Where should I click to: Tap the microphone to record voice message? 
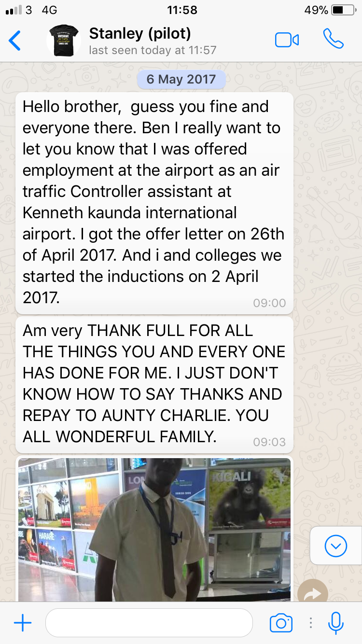[335, 623]
